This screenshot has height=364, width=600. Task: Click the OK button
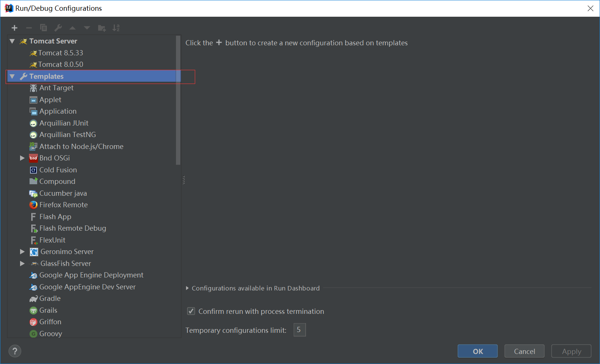coord(478,351)
